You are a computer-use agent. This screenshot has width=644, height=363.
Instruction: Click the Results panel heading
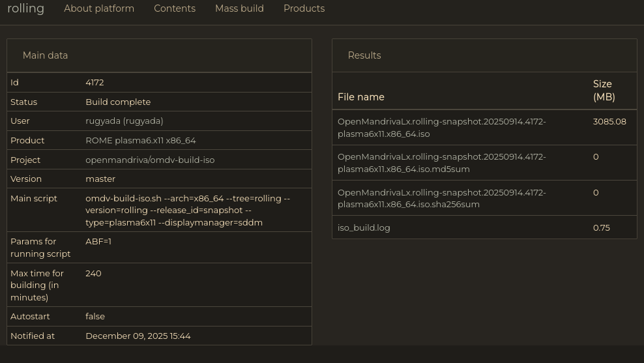coord(364,55)
